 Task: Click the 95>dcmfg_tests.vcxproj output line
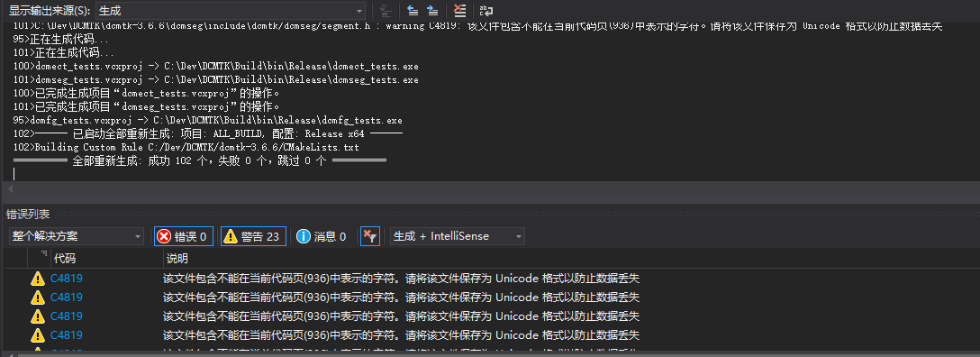tap(207, 120)
